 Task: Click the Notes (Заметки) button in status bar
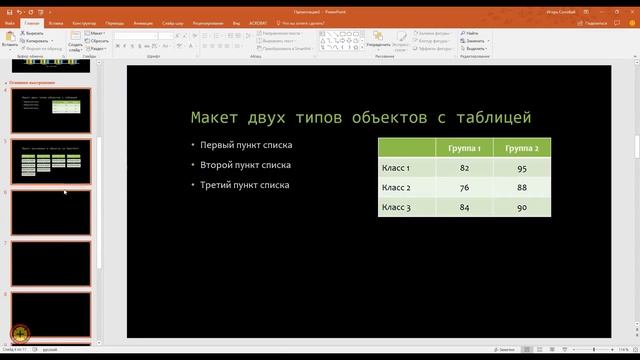(504, 350)
